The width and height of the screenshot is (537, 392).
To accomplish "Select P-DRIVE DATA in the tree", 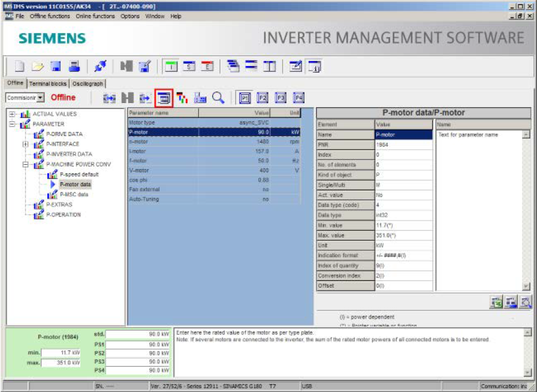I will [64, 134].
